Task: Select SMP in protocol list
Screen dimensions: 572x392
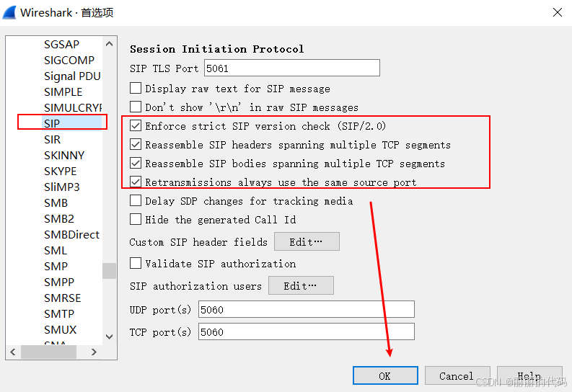Action: point(56,267)
